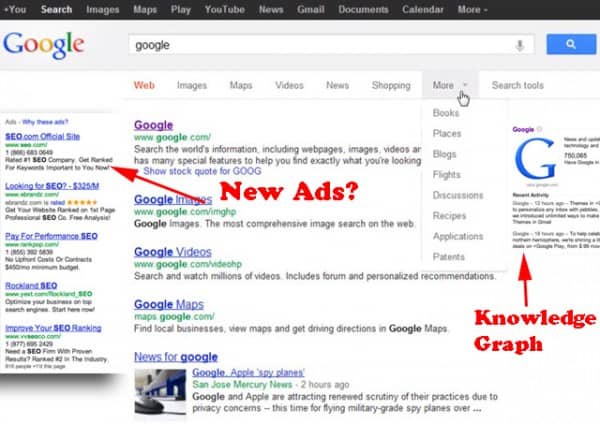Choose Patents from the More menu
600x424 pixels.
pos(449,257)
